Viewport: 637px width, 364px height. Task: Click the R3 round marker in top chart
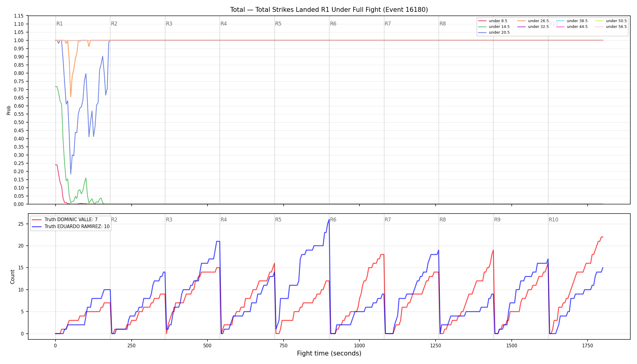[169, 24]
